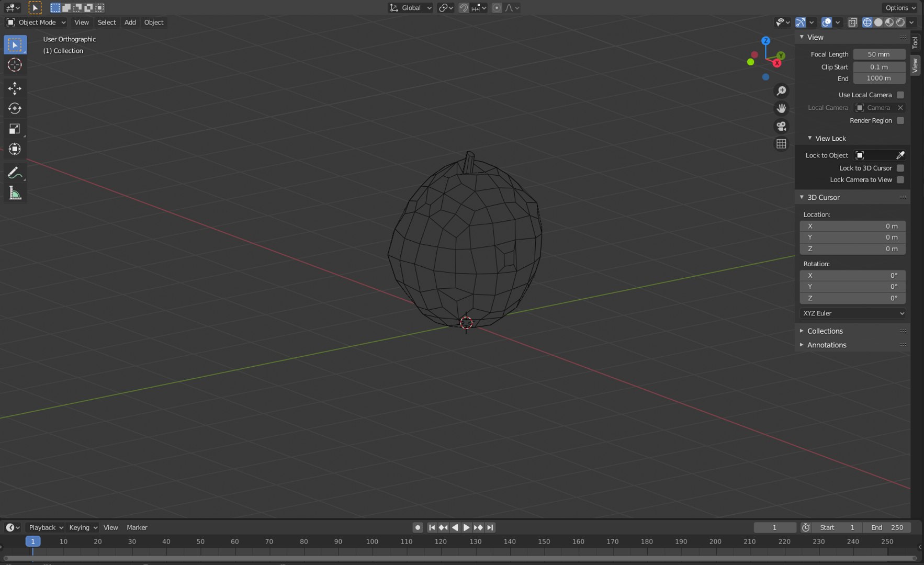This screenshot has height=565, width=924.
Task: Expand the Annotations panel
Action: [x=826, y=345]
